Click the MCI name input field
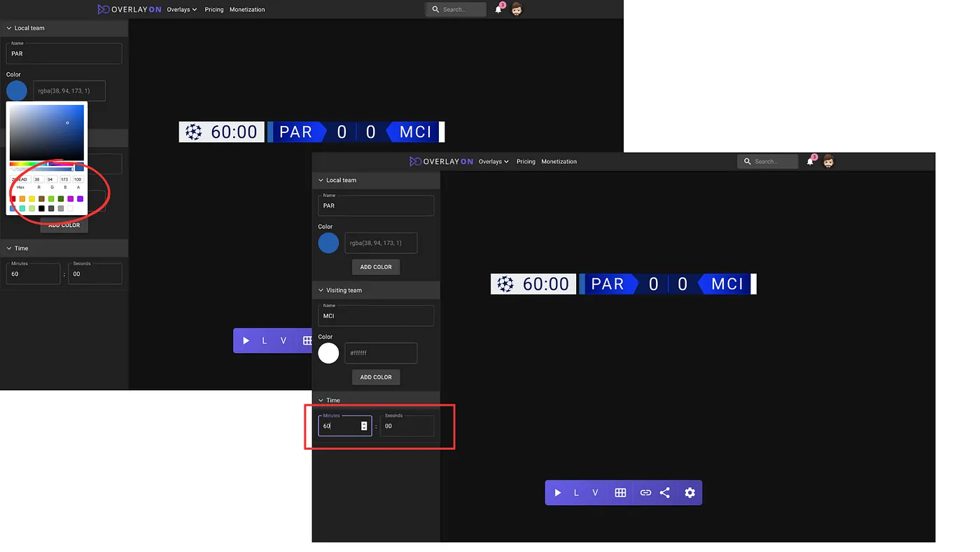Viewport: 980px width, 552px height. point(376,316)
